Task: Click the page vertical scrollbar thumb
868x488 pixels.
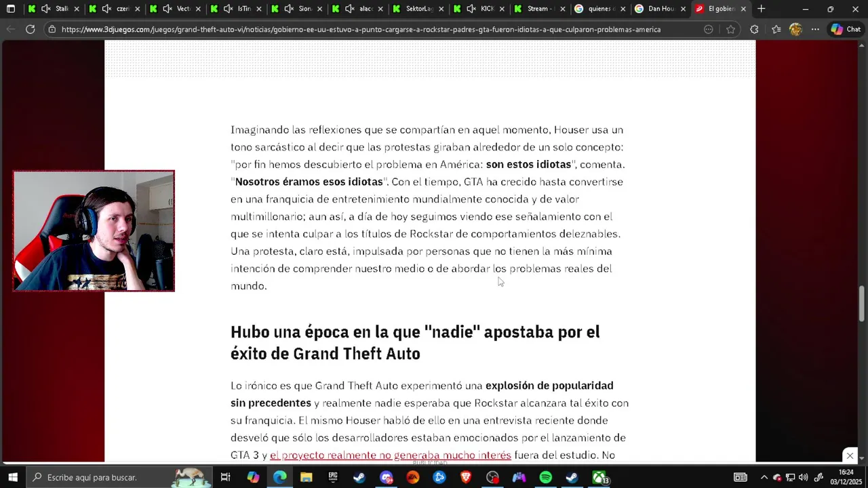Action: (x=862, y=304)
